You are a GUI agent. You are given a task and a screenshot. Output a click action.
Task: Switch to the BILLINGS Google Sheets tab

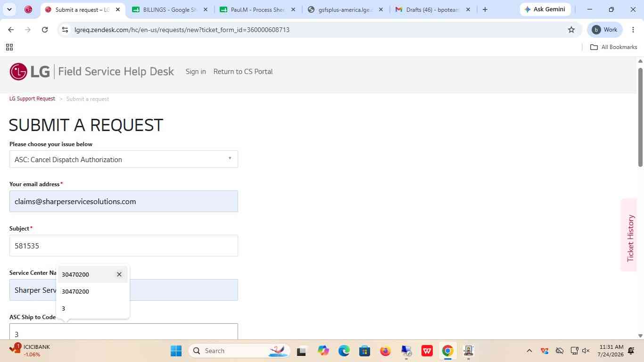click(170, 9)
